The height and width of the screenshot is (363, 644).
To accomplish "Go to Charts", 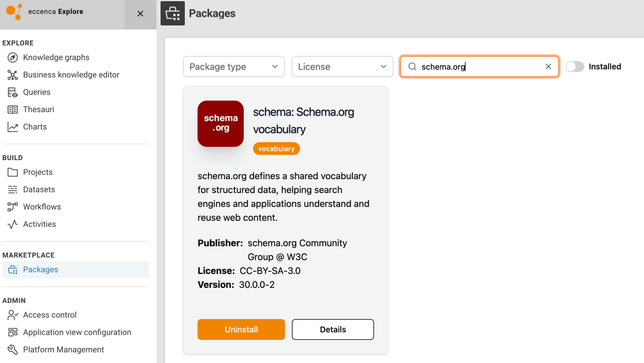I will pos(76,127).
